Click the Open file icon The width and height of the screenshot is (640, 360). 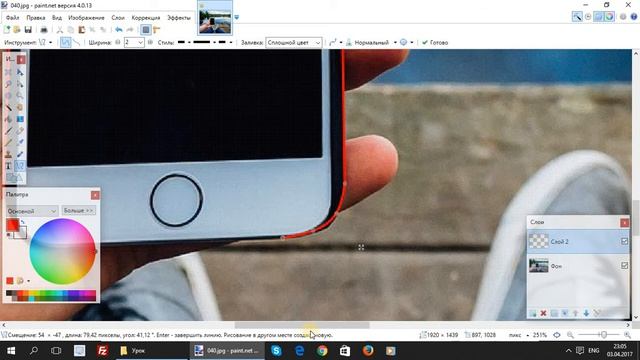pos(17,29)
